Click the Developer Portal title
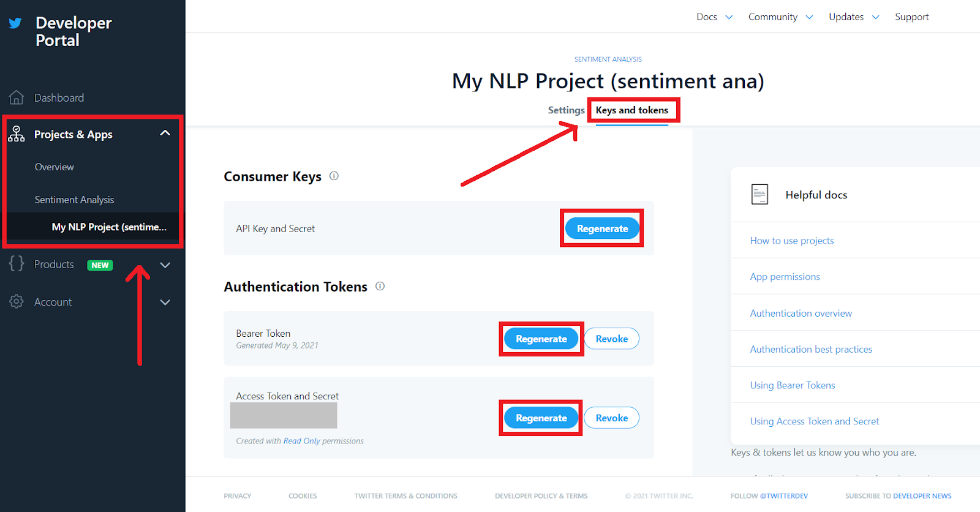Image resolution: width=980 pixels, height=512 pixels. (73, 32)
